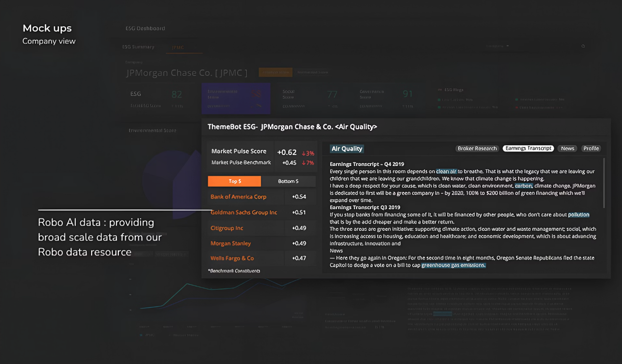The image size is (622, 364).
Task: Open the Citigroup Inc link
Action: pos(227,228)
